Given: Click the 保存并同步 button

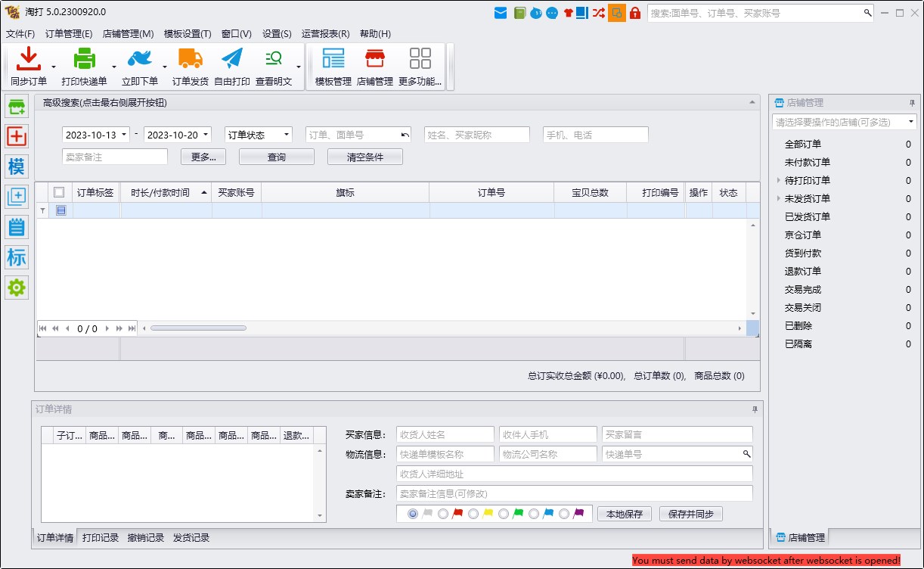Looking at the screenshot, I should 691,514.
